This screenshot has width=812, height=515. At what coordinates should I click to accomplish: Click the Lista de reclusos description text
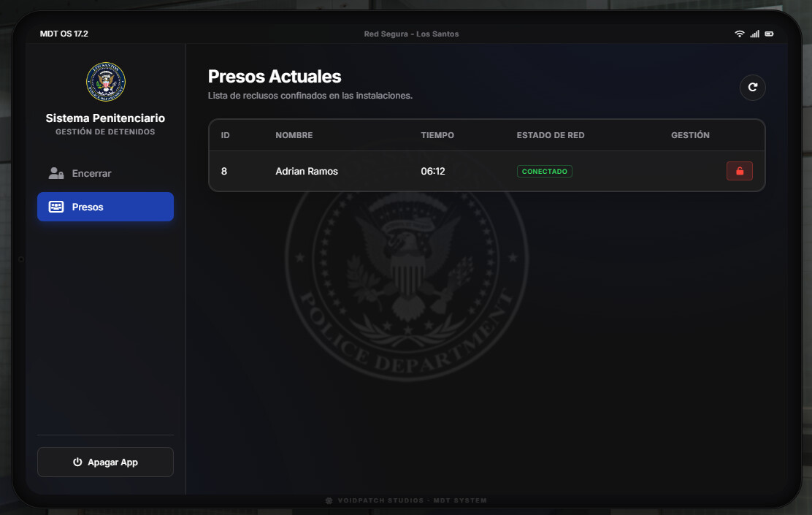pos(310,96)
